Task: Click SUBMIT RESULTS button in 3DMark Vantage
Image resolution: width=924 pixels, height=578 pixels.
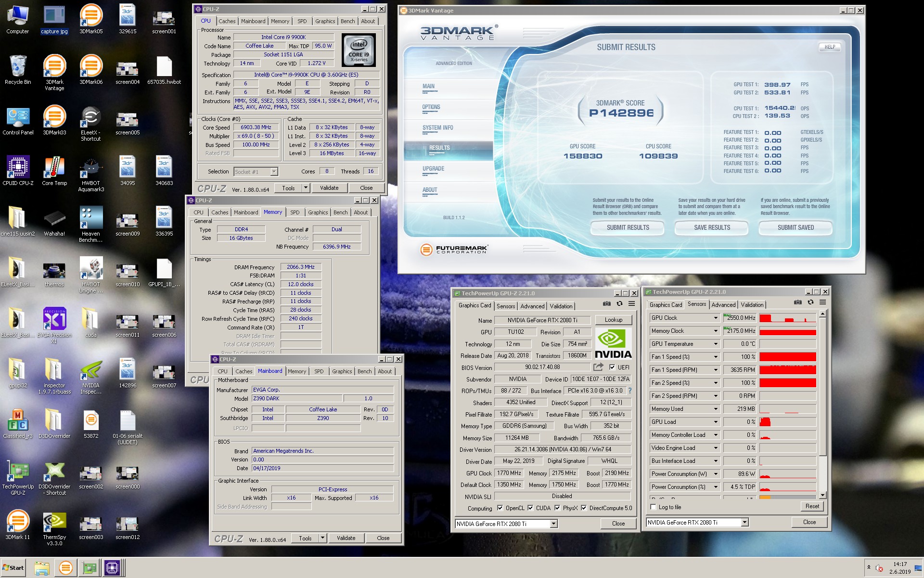Action: (x=628, y=227)
